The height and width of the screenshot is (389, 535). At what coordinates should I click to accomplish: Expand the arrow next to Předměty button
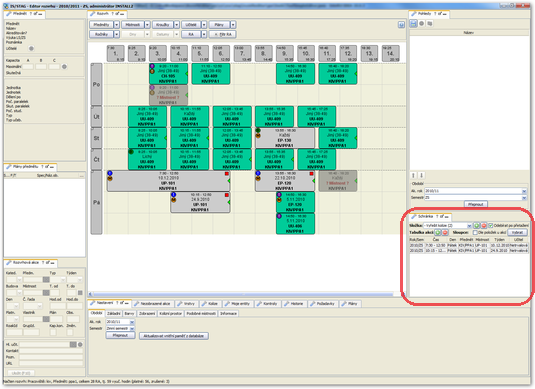116,25
